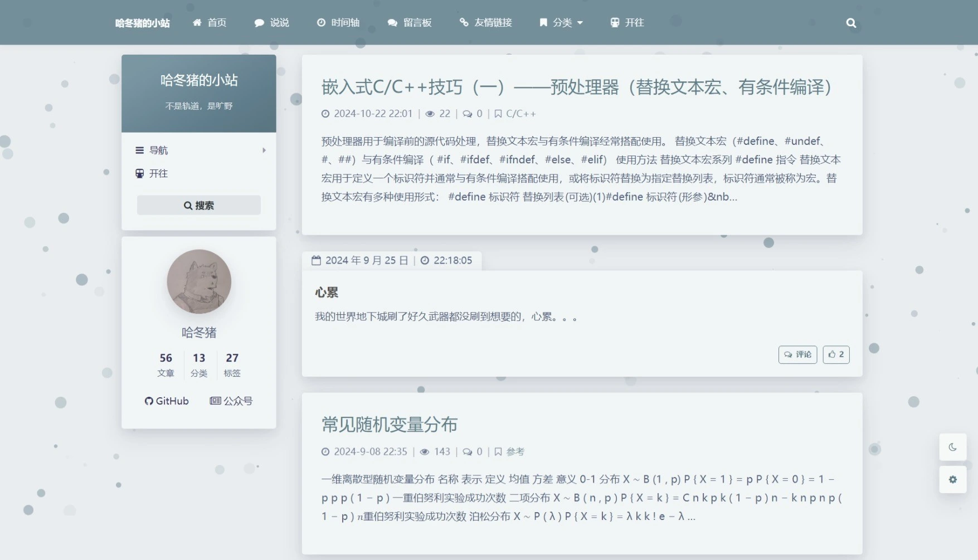Open the post 常见随机变量分布
This screenshot has width=978, height=560.
[389, 425]
